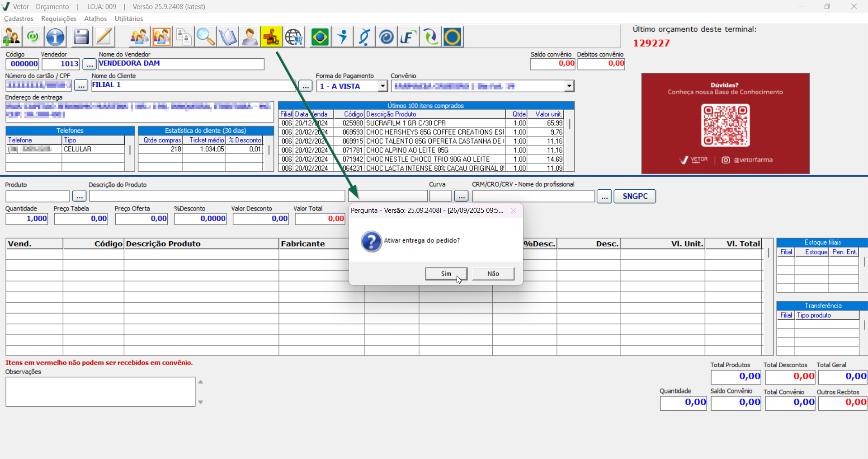
Task: Open vendor lookup ellipsis button beside Vendedor
Action: tap(90, 64)
